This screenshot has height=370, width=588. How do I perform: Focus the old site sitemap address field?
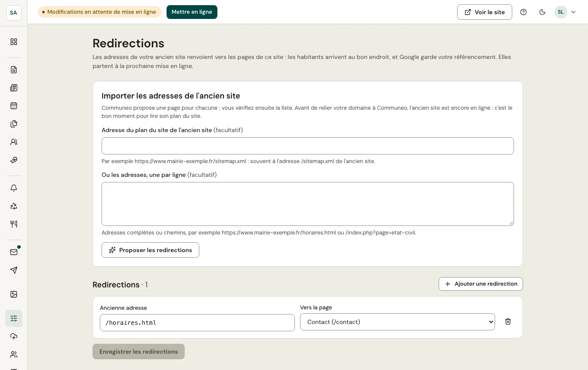[308, 146]
